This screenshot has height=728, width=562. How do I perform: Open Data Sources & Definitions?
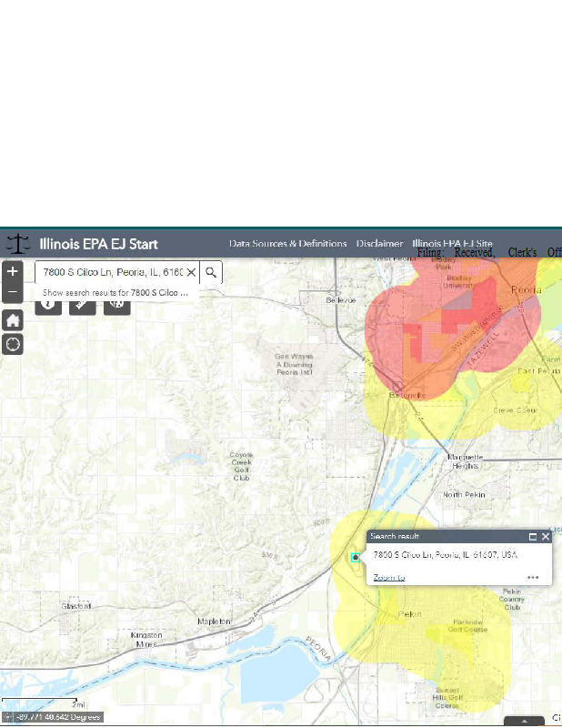287,244
